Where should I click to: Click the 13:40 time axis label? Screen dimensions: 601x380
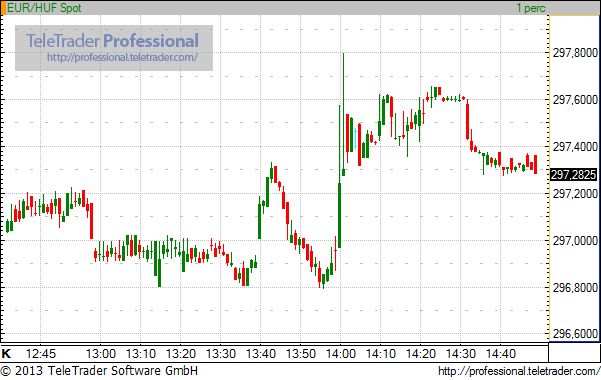[261, 354]
